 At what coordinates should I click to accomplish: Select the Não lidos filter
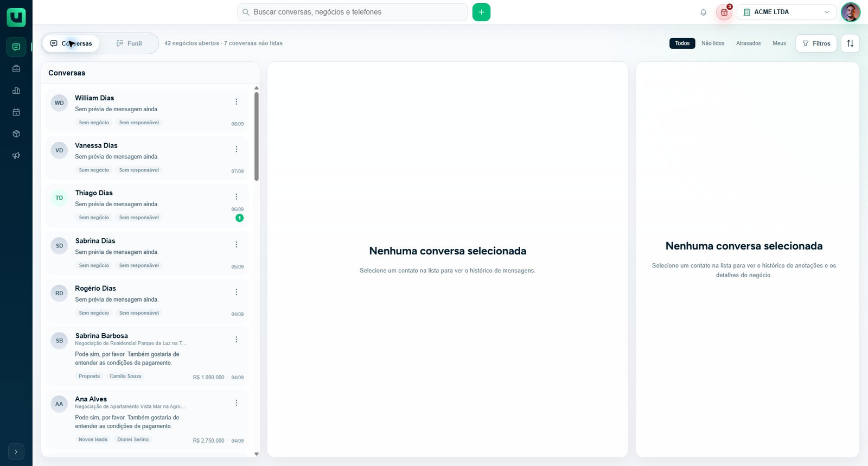[x=713, y=43]
